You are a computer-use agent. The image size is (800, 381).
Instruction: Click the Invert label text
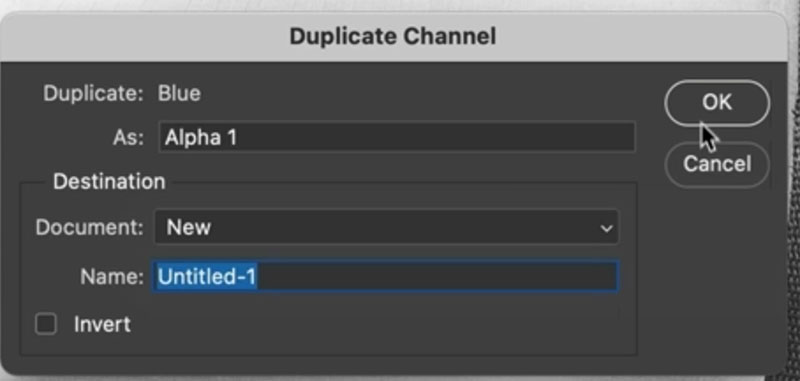point(102,324)
